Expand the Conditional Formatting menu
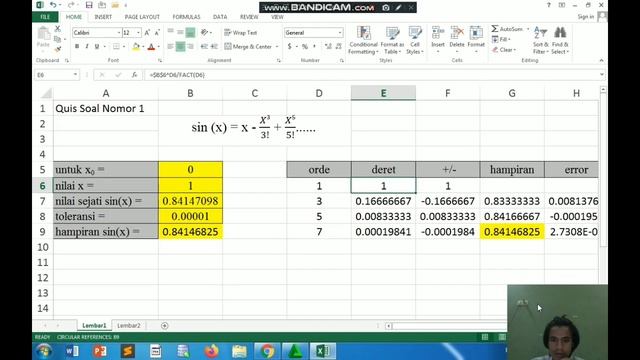640x360 pixels. click(363, 40)
